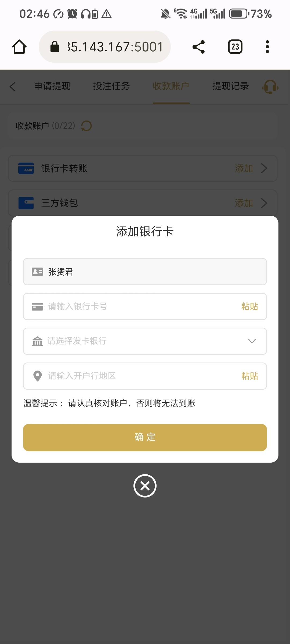Tap the customer service headset icon

click(x=270, y=87)
